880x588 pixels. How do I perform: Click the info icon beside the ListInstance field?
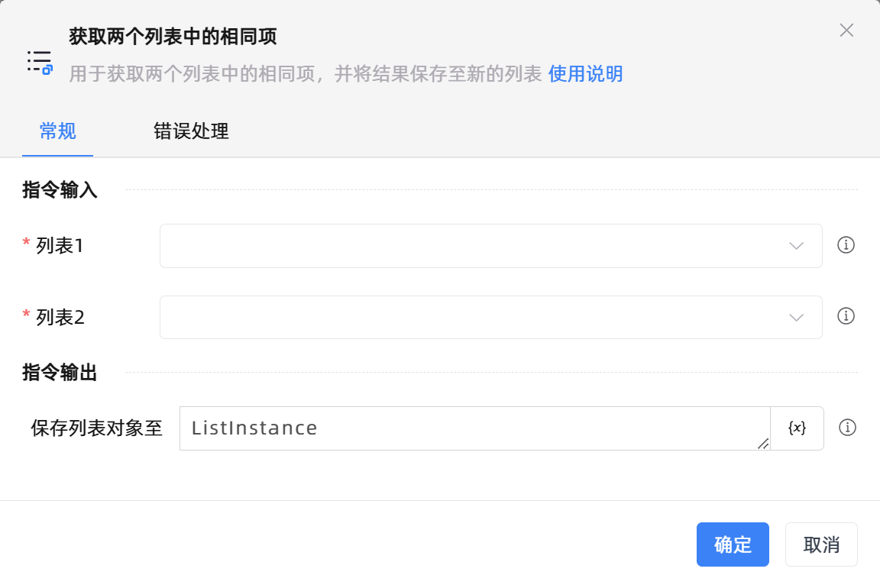pyautogui.click(x=846, y=428)
